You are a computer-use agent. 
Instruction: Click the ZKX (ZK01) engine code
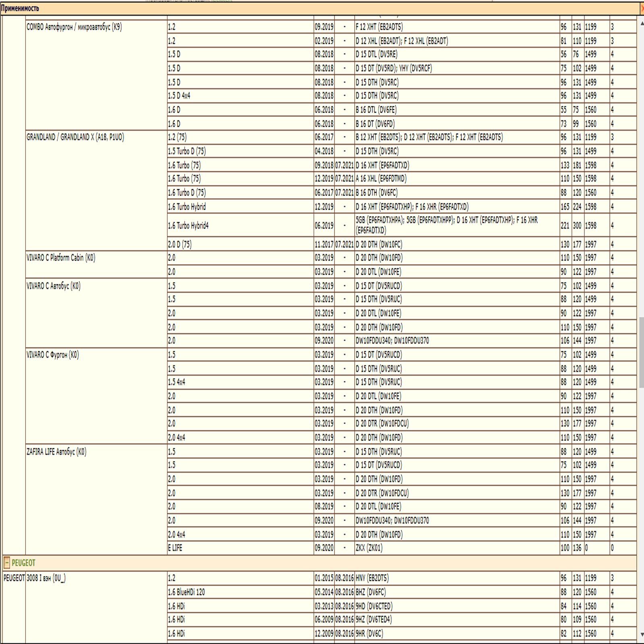click(x=369, y=548)
